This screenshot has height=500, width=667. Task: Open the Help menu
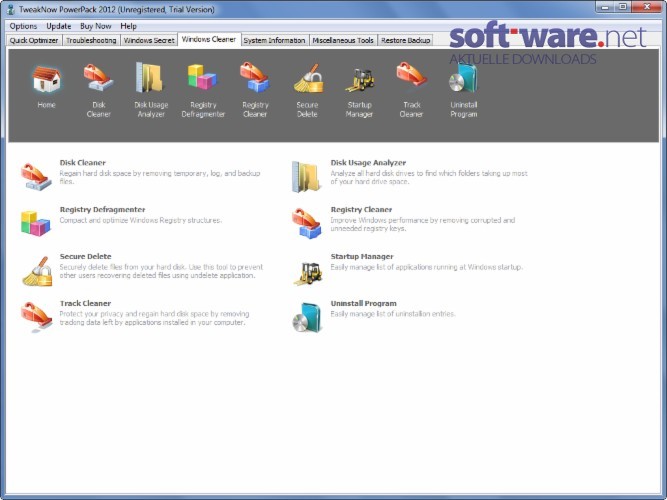[128, 26]
